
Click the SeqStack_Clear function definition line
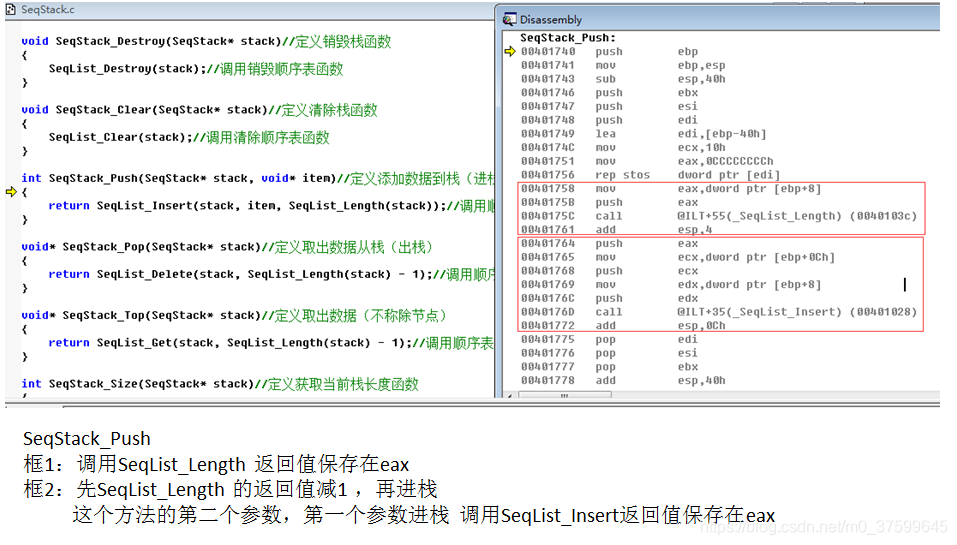(200, 110)
